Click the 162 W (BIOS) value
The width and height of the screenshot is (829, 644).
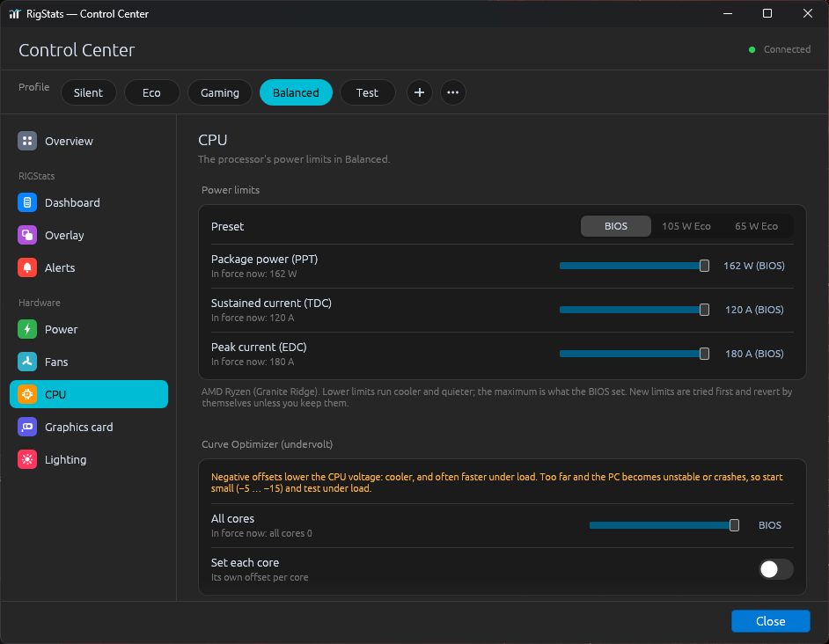pyautogui.click(x=753, y=266)
